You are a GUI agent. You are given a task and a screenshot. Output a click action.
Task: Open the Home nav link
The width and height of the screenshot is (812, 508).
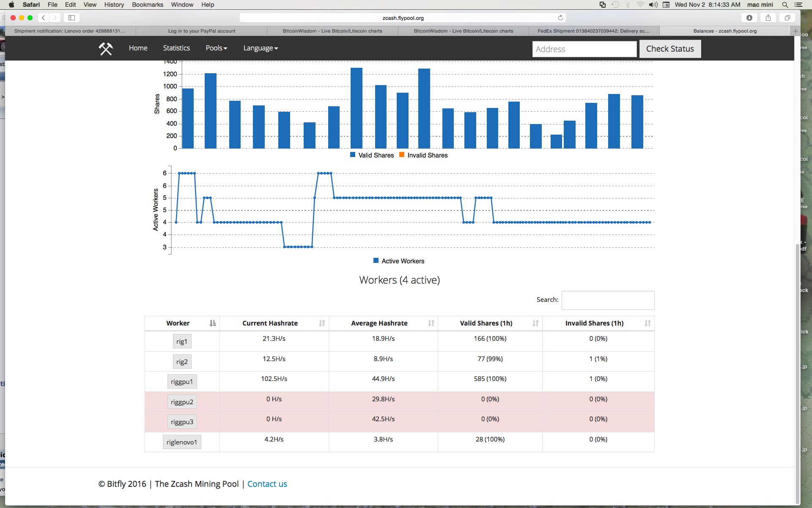138,48
